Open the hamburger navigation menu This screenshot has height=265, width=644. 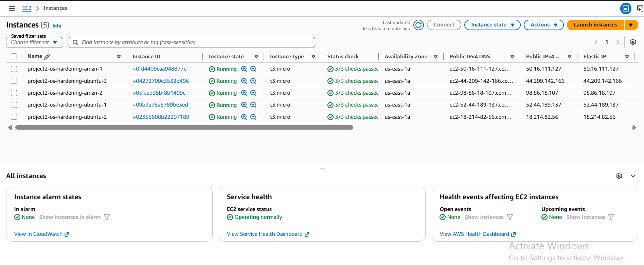click(x=12, y=8)
